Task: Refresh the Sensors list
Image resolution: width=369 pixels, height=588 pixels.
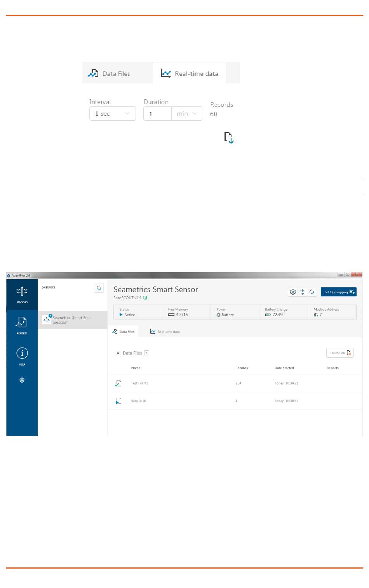Action: point(99,288)
